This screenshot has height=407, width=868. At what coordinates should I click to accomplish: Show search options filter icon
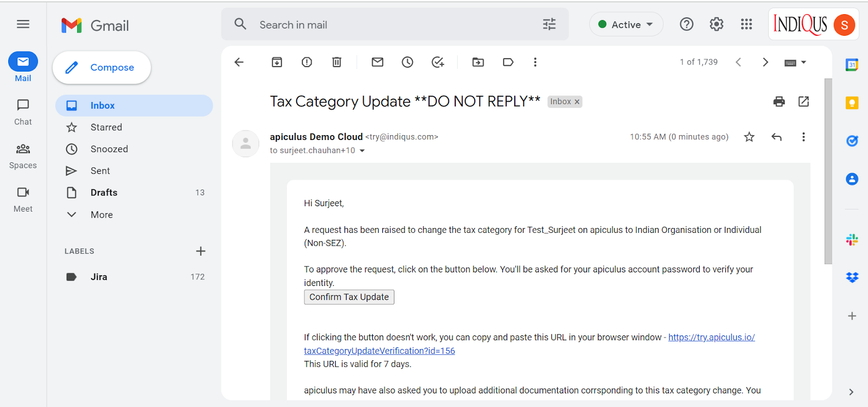(x=549, y=24)
